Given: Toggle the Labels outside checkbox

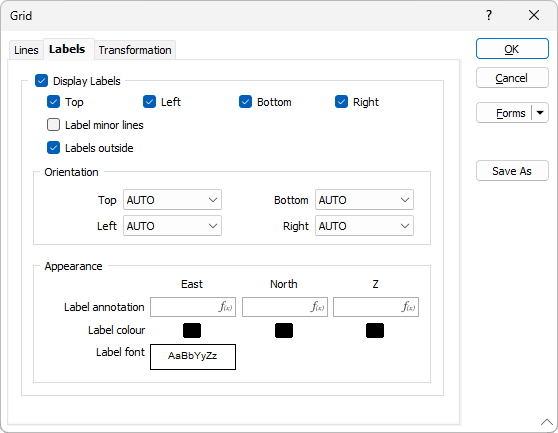Looking at the screenshot, I should point(53,148).
